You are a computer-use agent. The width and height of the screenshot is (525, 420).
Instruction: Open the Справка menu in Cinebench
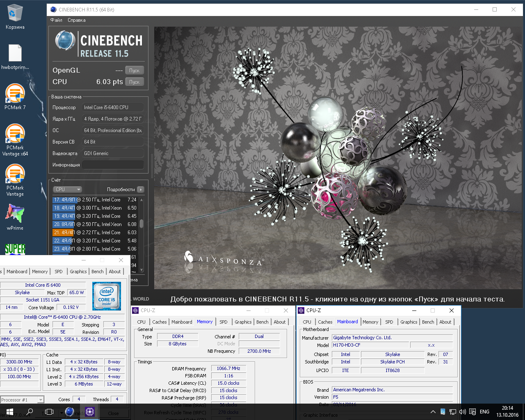76,20
